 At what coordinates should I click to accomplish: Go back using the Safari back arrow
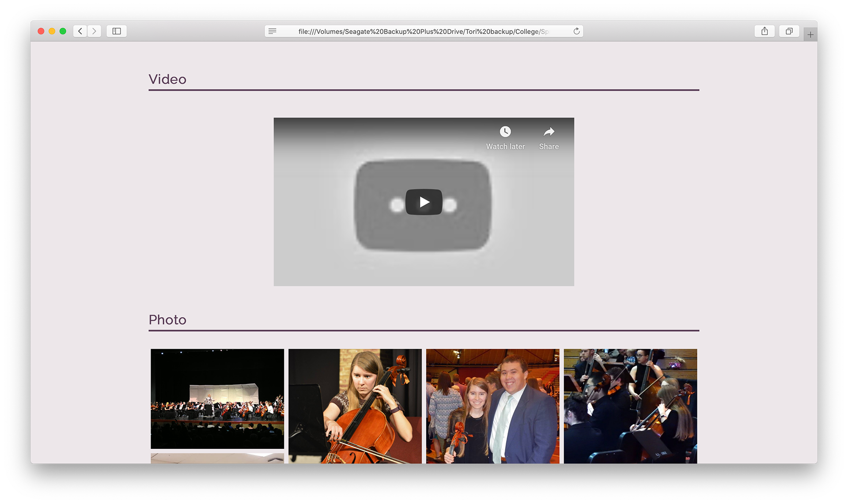pos(80,31)
